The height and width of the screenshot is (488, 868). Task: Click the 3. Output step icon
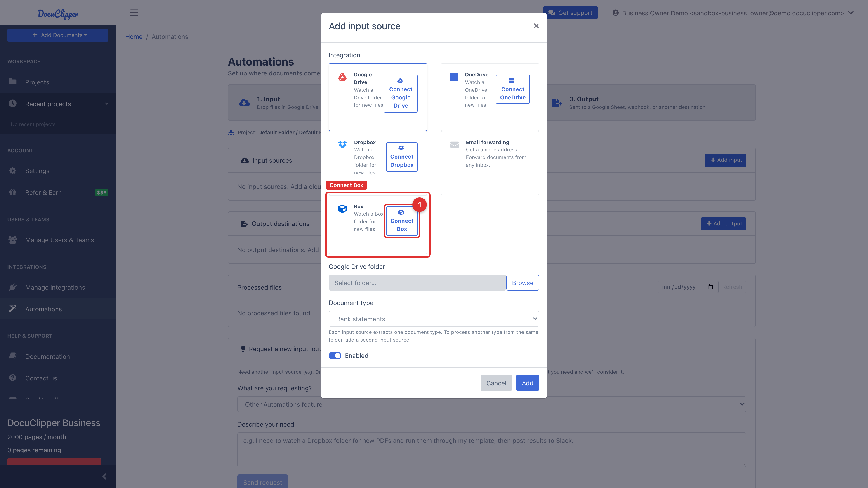pos(557,103)
